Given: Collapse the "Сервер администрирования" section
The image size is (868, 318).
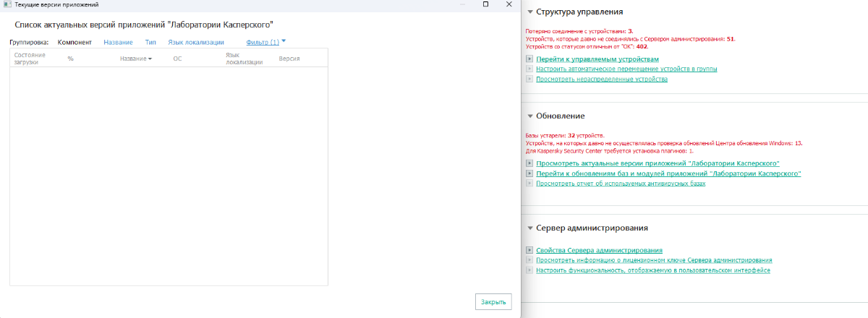Looking at the screenshot, I should click(529, 228).
